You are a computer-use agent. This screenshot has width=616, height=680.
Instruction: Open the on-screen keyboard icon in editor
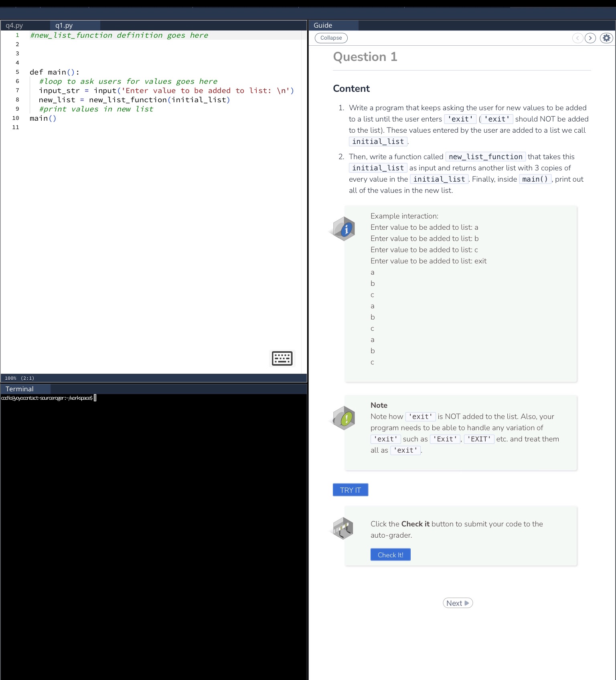click(x=282, y=358)
